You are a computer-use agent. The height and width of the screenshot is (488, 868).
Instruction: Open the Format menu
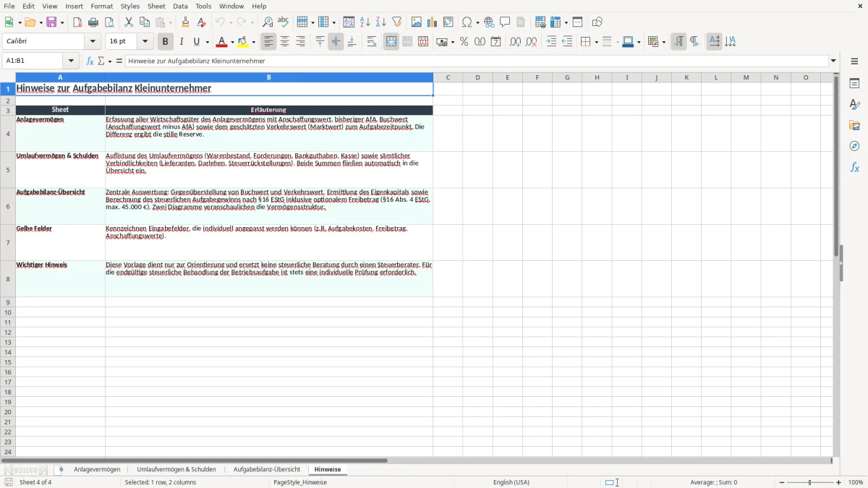pos(102,6)
